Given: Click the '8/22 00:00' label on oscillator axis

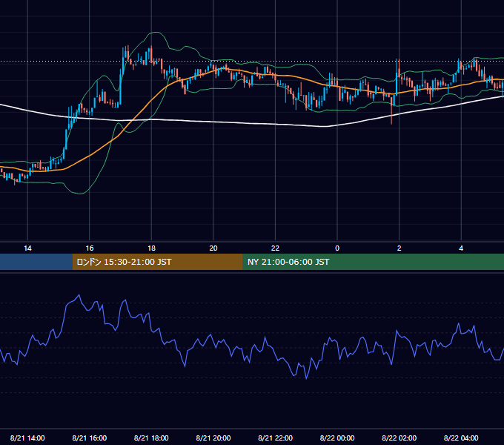Looking at the screenshot, I should 337,438.
